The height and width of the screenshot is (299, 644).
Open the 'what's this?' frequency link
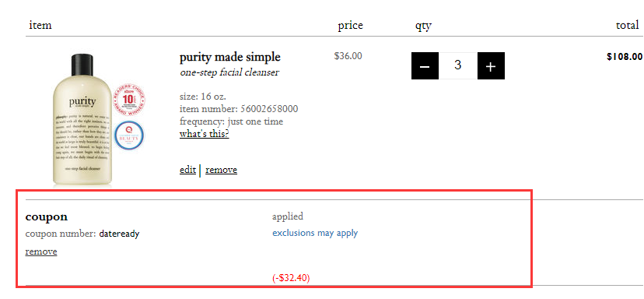(204, 134)
